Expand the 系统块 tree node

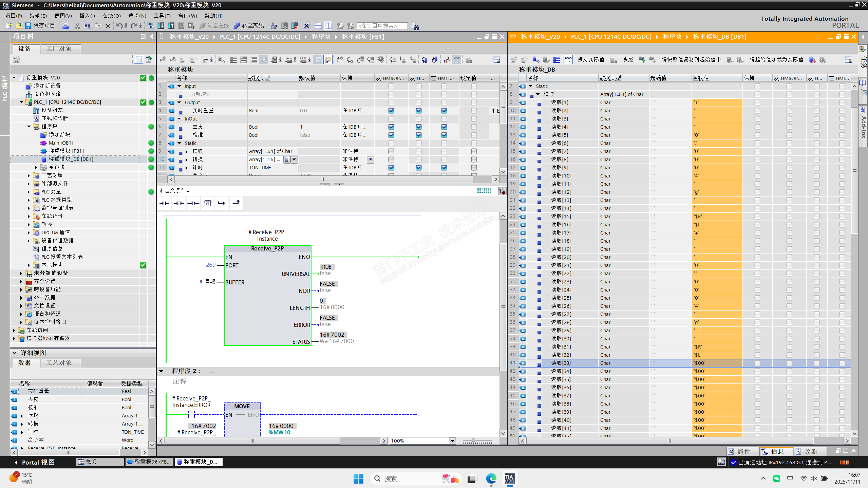pos(36,167)
